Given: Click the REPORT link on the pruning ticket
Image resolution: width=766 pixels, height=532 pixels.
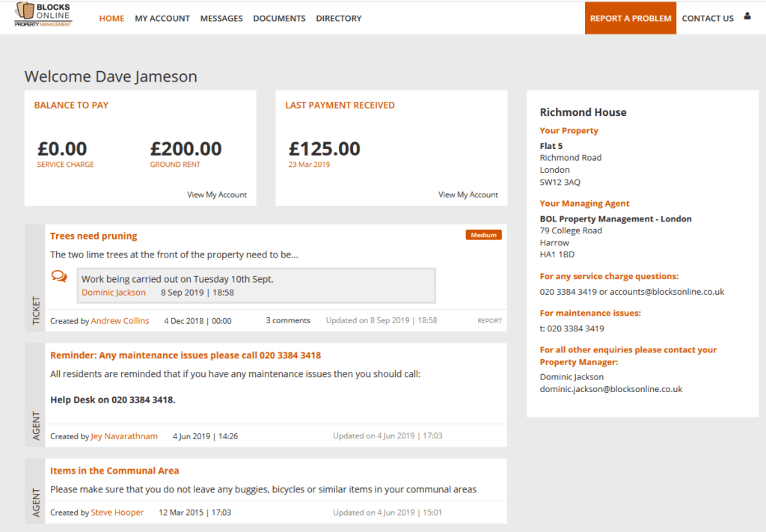Looking at the screenshot, I should 489,320.
